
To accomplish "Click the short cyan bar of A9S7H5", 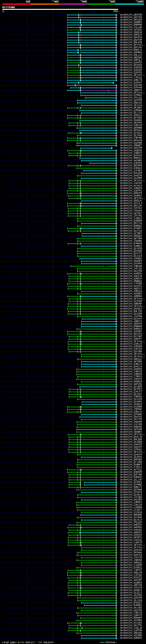I will tap(96, 148).
